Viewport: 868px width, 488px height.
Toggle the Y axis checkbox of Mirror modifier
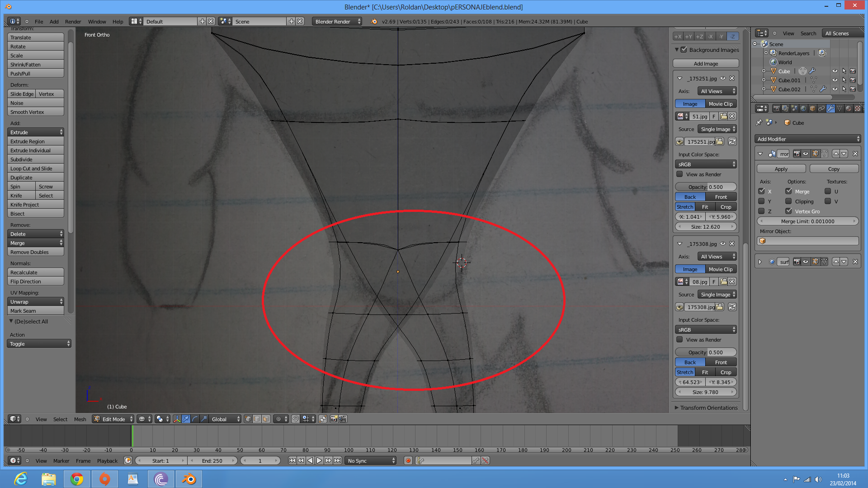[x=761, y=202]
